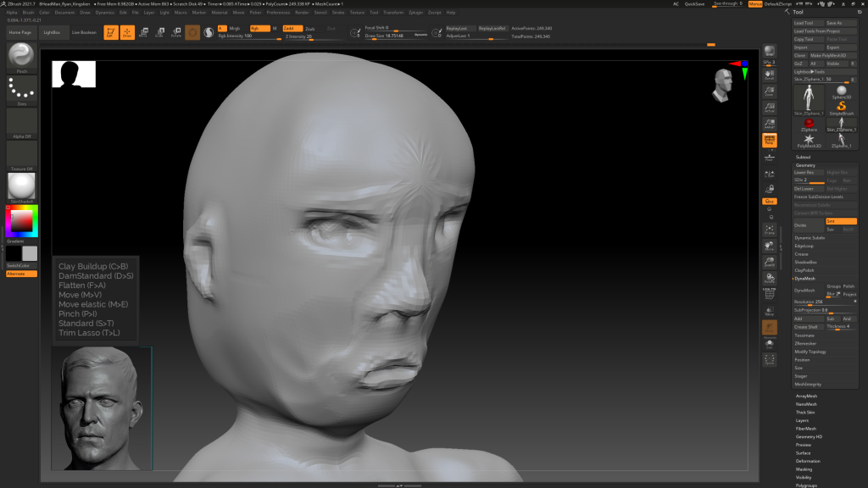Choose the Move transform icon in toolbar
Screen dimensions: 868x488
(142, 32)
